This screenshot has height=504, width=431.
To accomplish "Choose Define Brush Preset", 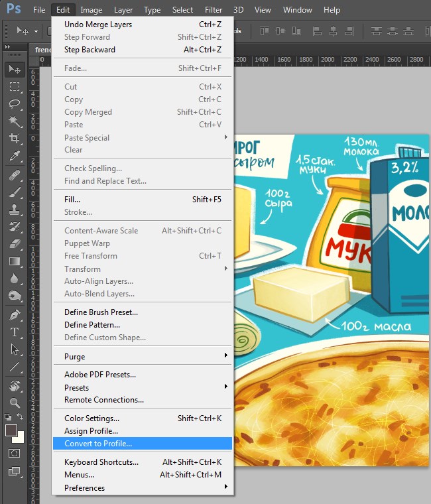I will point(143,312).
